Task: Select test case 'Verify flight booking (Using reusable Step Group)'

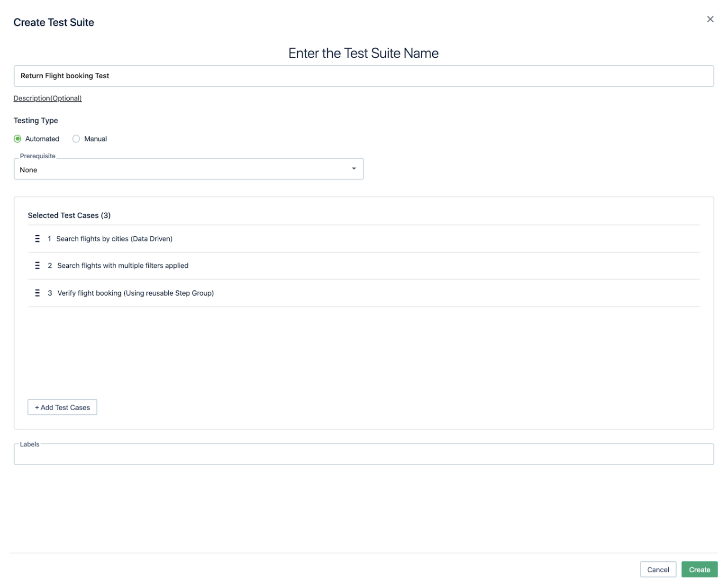Action: (x=135, y=293)
